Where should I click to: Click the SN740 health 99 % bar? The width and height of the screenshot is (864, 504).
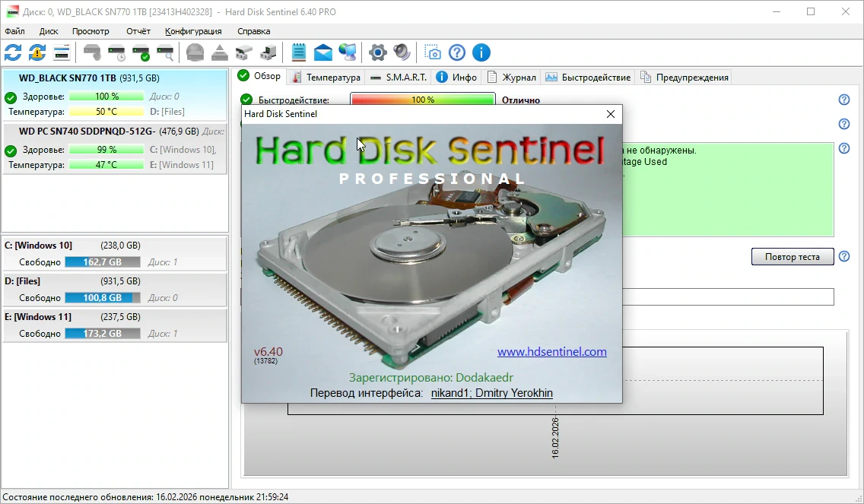point(106,149)
